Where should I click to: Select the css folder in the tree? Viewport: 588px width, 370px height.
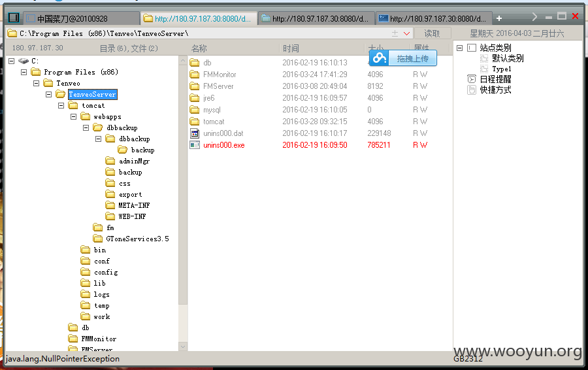pyautogui.click(x=125, y=184)
